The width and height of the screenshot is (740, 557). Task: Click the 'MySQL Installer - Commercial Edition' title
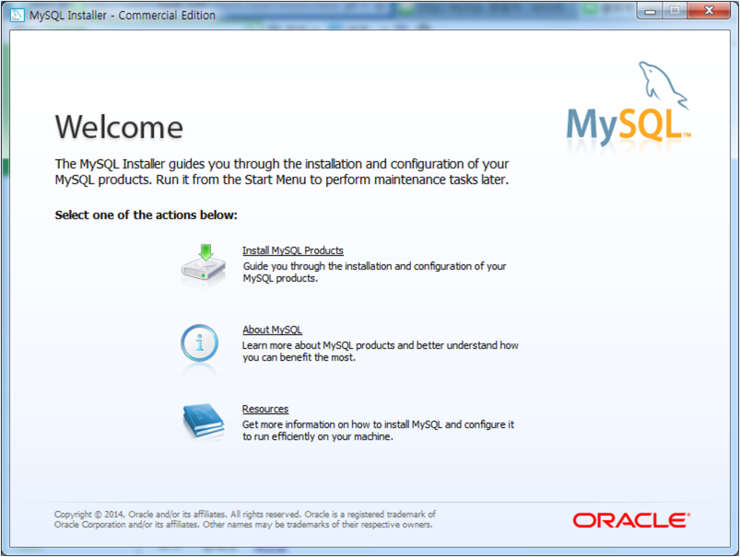pyautogui.click(x=122, y=15)
